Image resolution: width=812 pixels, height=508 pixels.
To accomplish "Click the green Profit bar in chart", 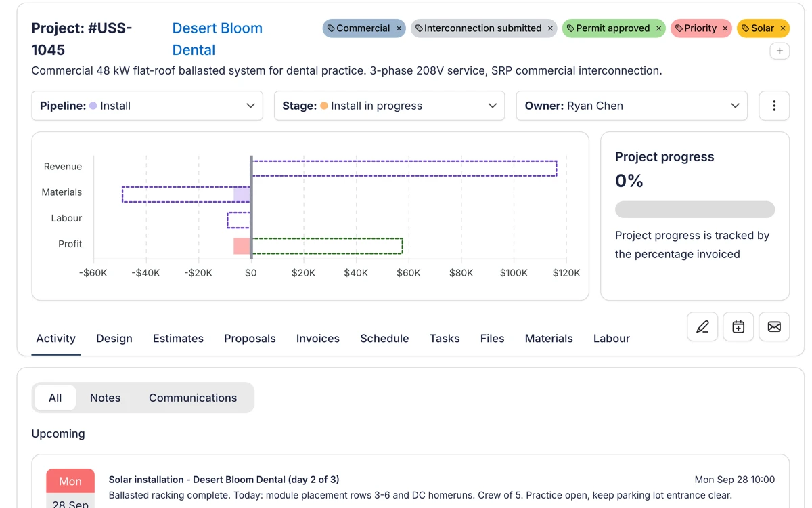I will click(x=328, y=245).
